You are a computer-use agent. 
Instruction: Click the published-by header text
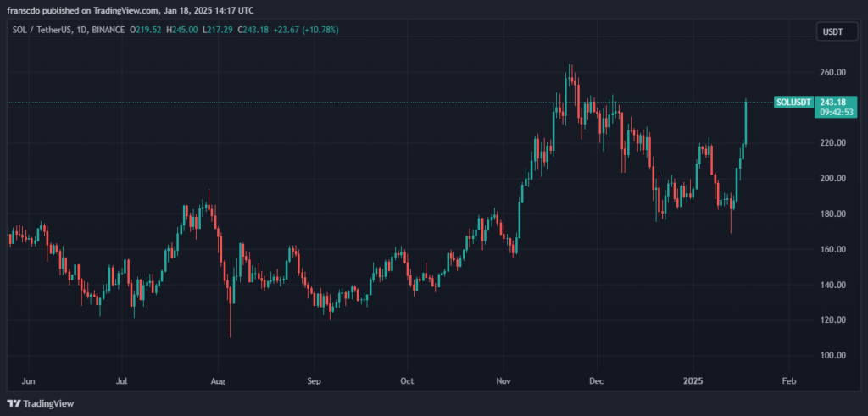(131, 10)
